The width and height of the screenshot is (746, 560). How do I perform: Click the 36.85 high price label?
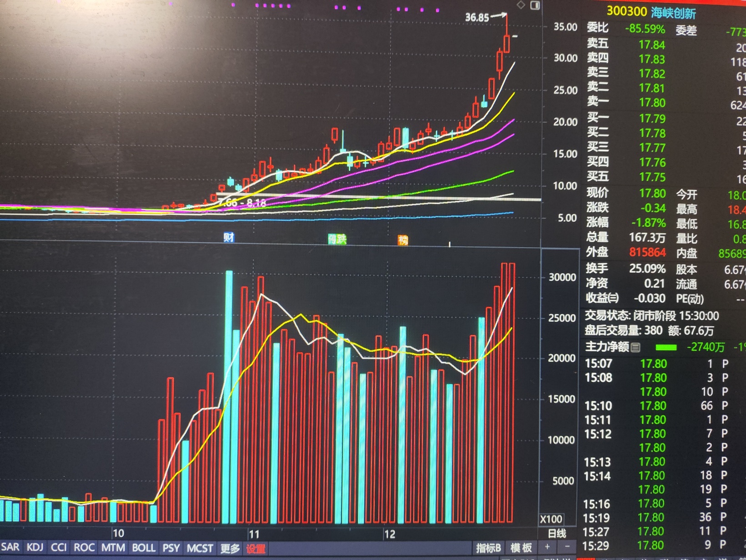coord(477,18)
